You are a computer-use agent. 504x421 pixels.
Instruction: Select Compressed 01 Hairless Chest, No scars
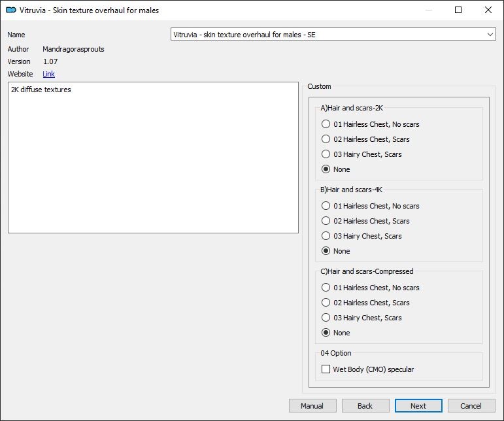(x=326, y=288)
